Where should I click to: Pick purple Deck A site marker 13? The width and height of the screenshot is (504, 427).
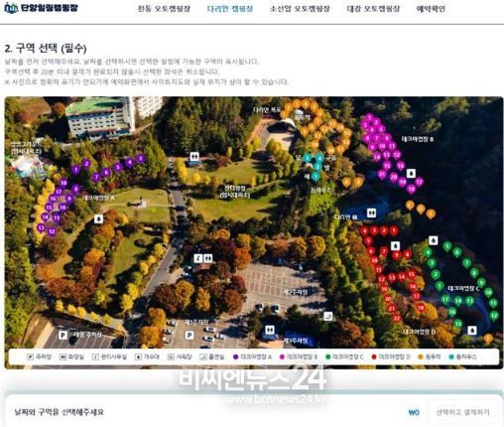[41, 227]
